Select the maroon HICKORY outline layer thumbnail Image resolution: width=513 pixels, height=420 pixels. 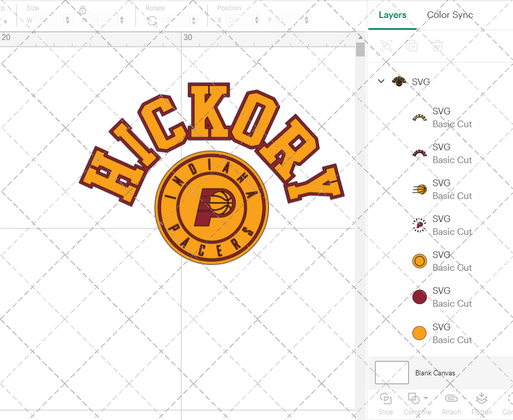420,153
